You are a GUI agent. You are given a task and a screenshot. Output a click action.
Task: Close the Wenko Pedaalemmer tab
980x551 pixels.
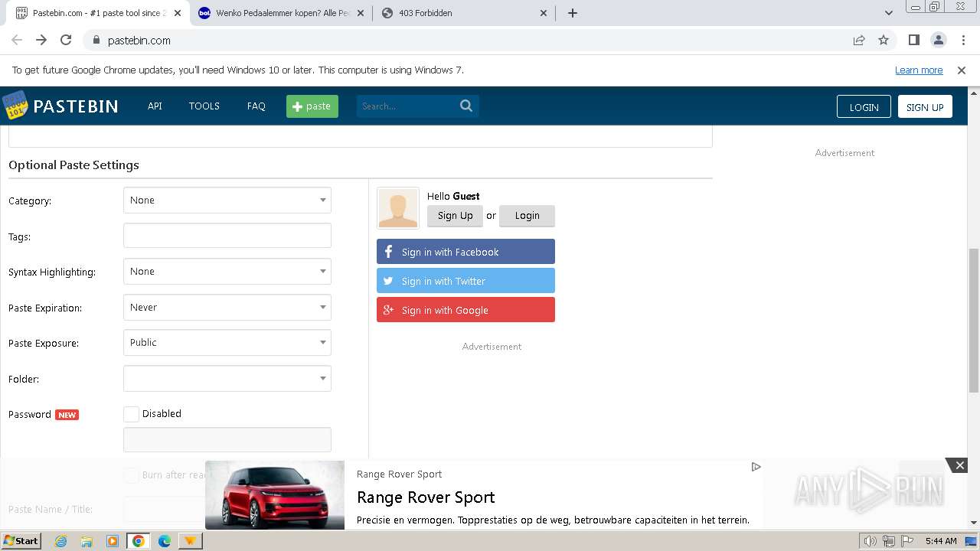click(x=361, y=13)
